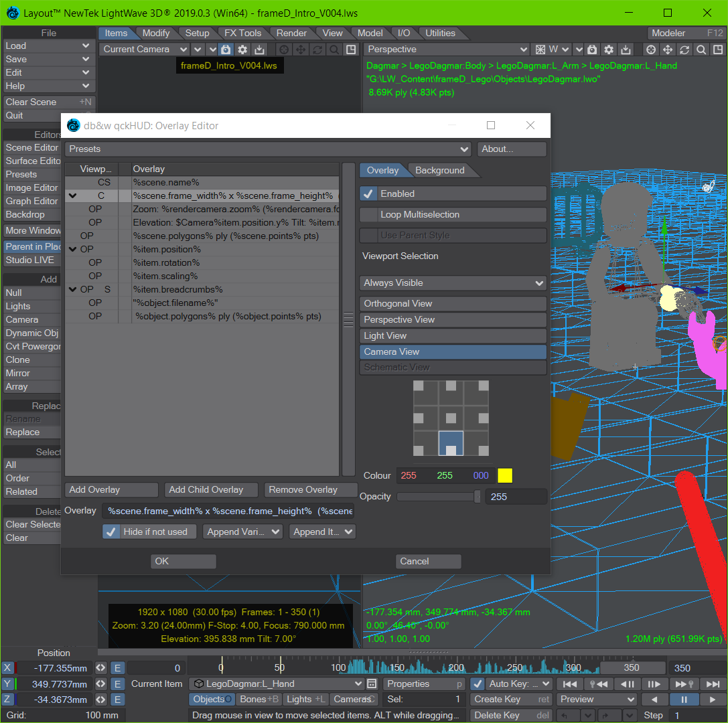728x723 pixels.
Task: Open the item picker icon beside Current Item
Action: tap(372, 684)
